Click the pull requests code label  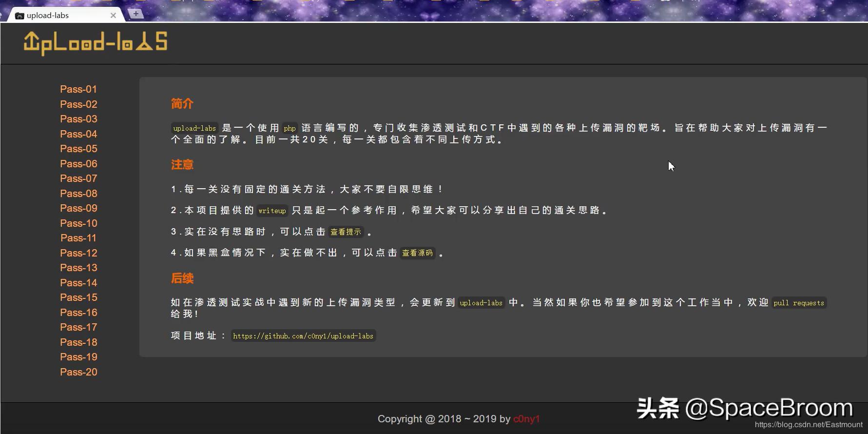click(x=799, y=303)
